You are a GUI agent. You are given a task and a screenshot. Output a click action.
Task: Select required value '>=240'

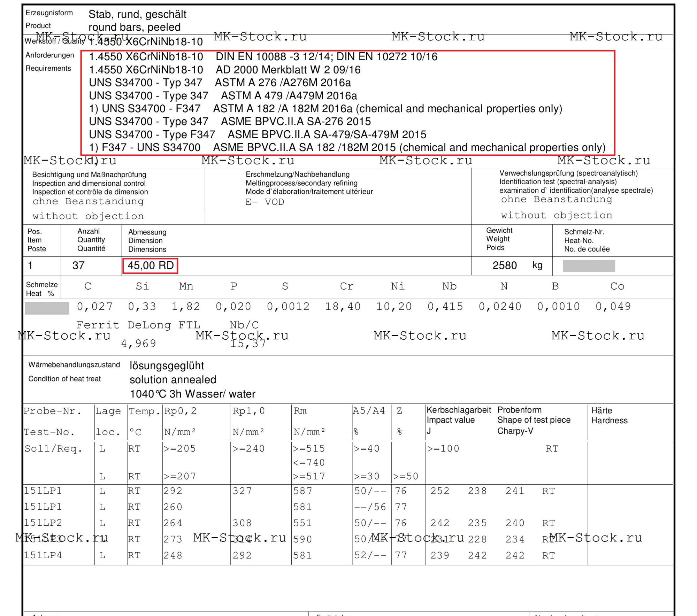pos(249,448)
